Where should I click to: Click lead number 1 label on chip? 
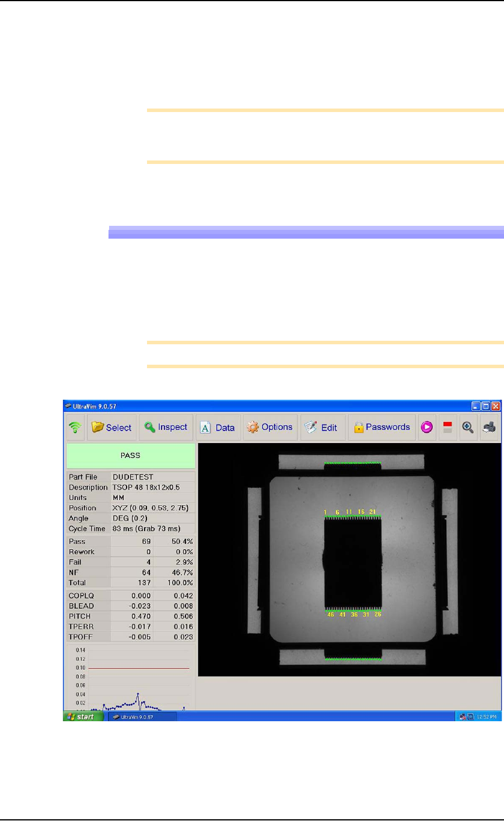point(325,512)
